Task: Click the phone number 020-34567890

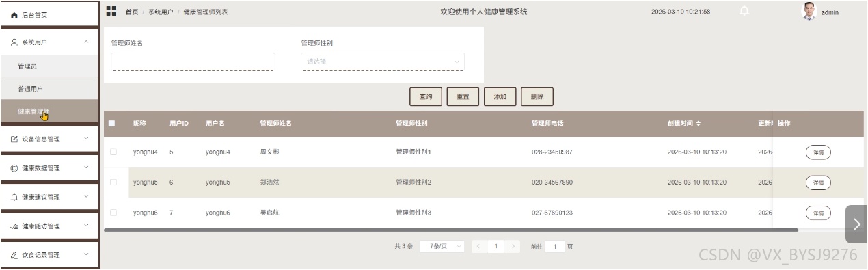Action: click(552, 183)
